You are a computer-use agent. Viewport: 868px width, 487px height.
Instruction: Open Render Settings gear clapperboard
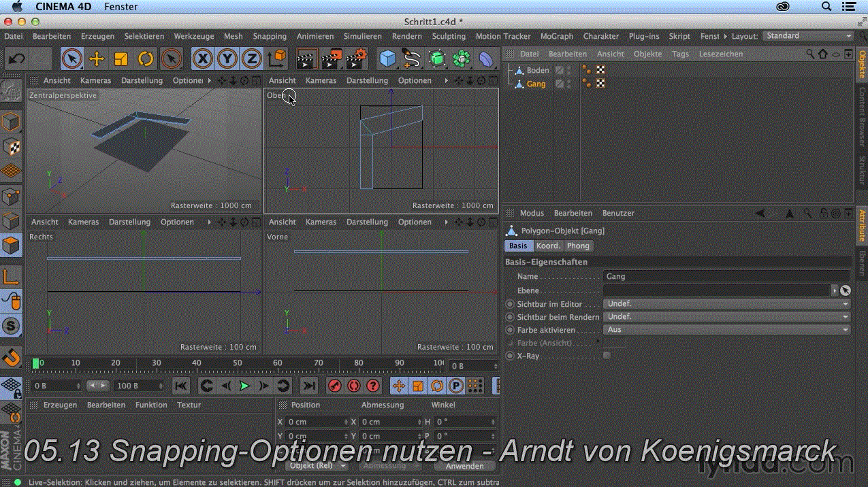(356, 59)
